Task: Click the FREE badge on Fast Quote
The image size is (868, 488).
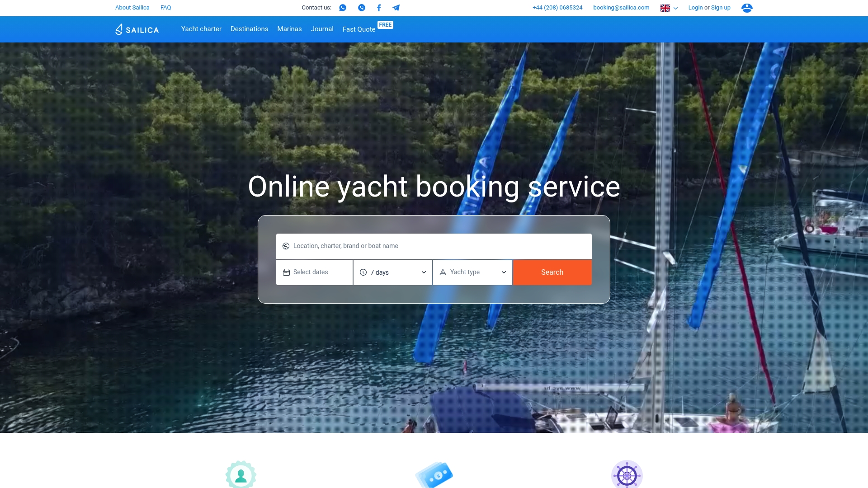Action: (x=385, y=25)
